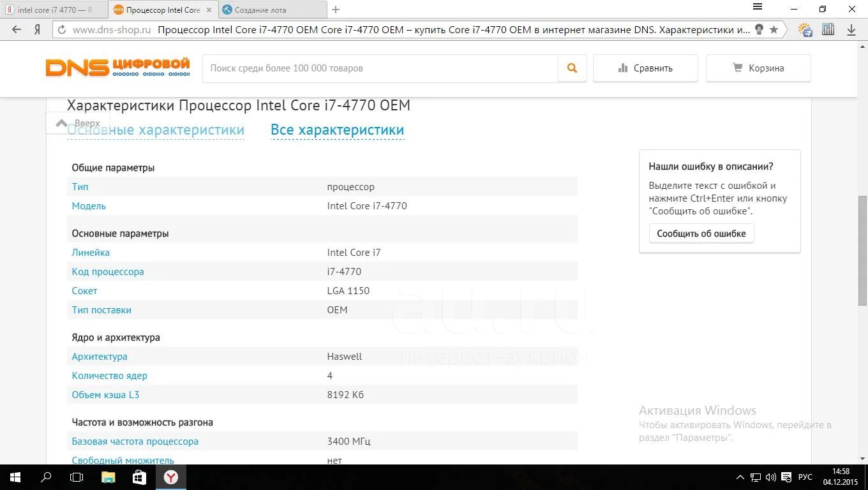Open the browser downloads arrow
Screen dimensions: 868x490
[x=851, y=29]
